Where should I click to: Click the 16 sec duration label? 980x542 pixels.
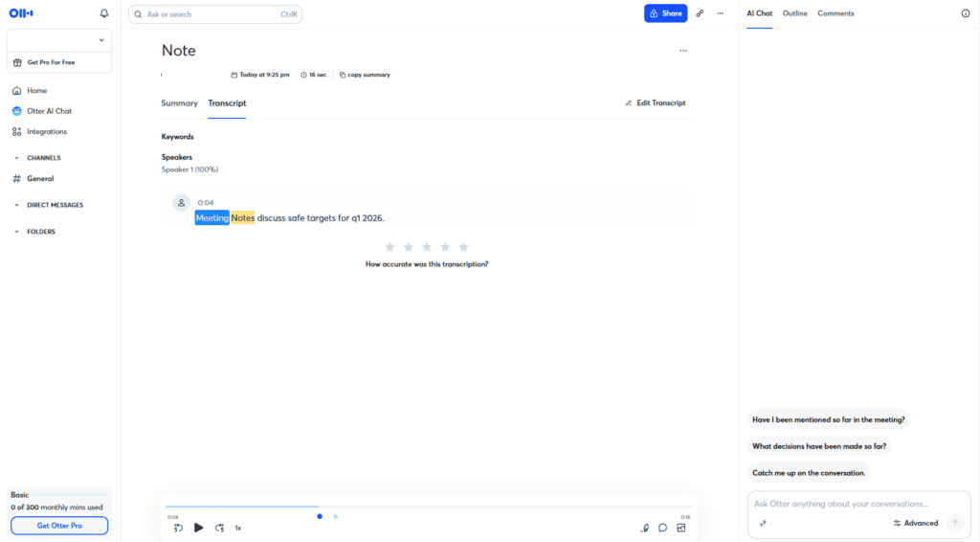click(x=313, y=75)
